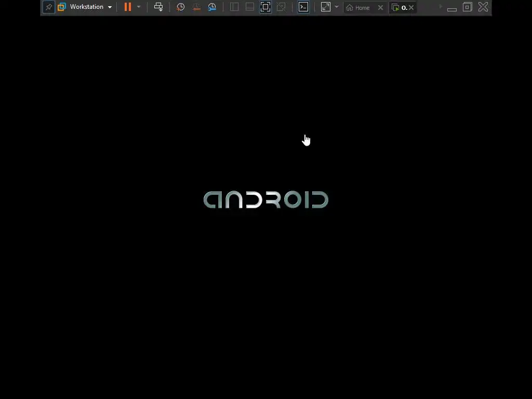Click the tab scroll right arrow
The image size is (532, 399).
441,6
